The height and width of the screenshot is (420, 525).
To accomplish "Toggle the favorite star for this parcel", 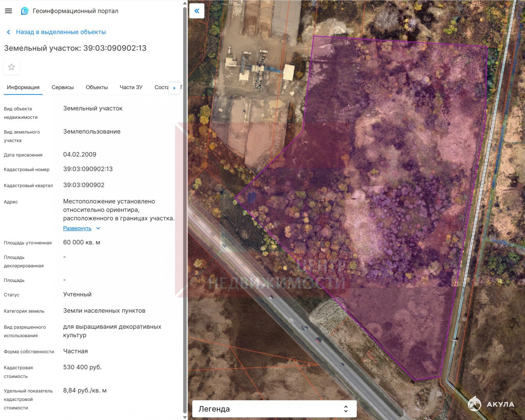I will (x=12, y=67).
